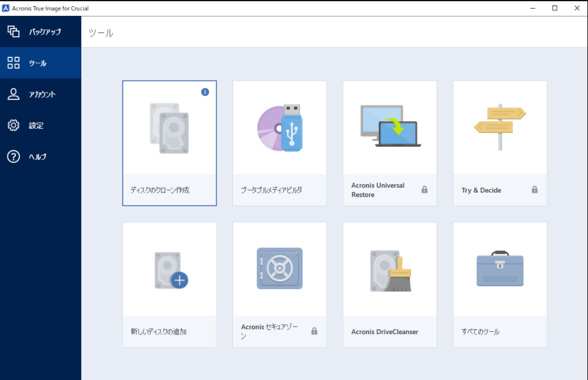Open すべてのツール label
Image resolution: width=588 pixels, height=380 pixels.
coord(481,332)
